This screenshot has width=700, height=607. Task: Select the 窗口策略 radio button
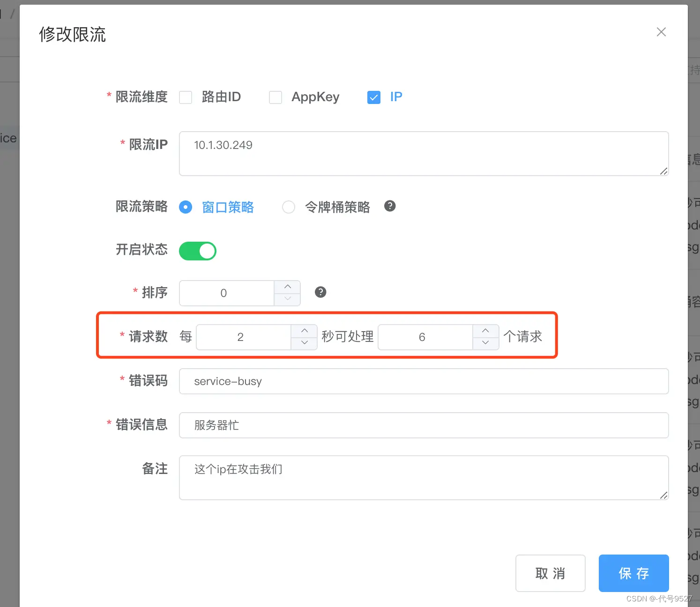point(186,207)
